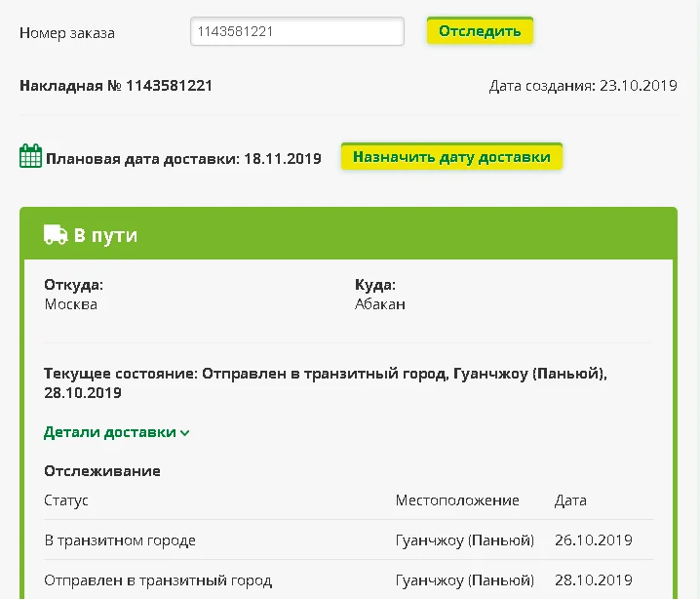Click the Отслеживание heading

click(x=102, y=471)
